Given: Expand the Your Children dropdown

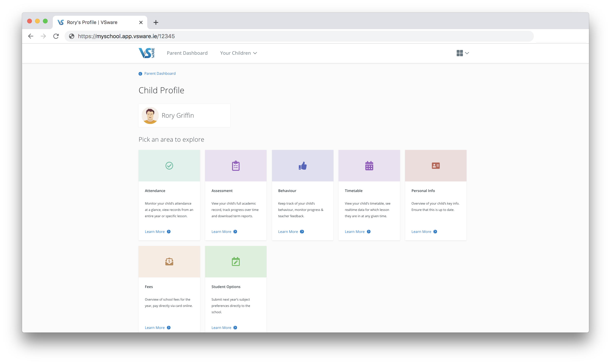Looking at the screenshot, I should pos(238,53).
